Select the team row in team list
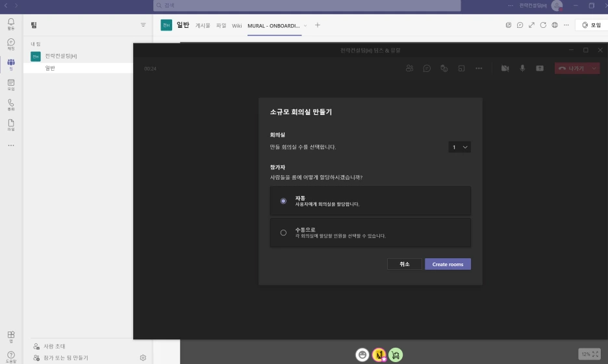 tap(78, 56)
